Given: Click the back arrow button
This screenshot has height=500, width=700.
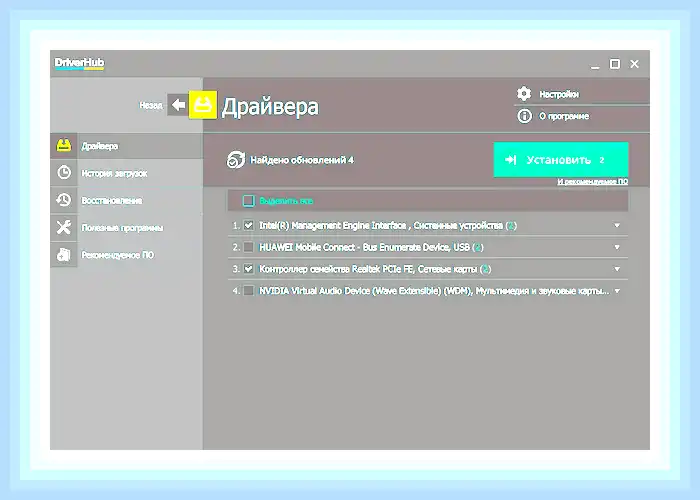Looking at the screenshot, I should pos(178,105).
